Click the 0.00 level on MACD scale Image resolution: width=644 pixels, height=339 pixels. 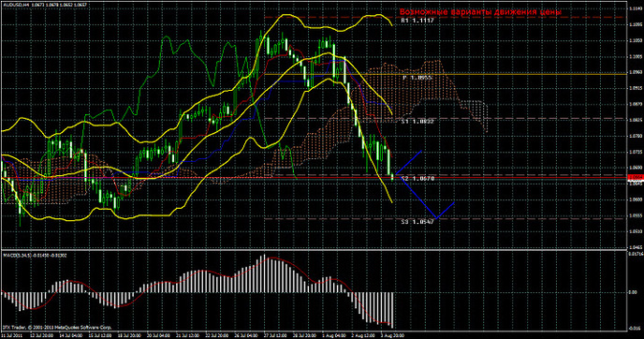633,292
